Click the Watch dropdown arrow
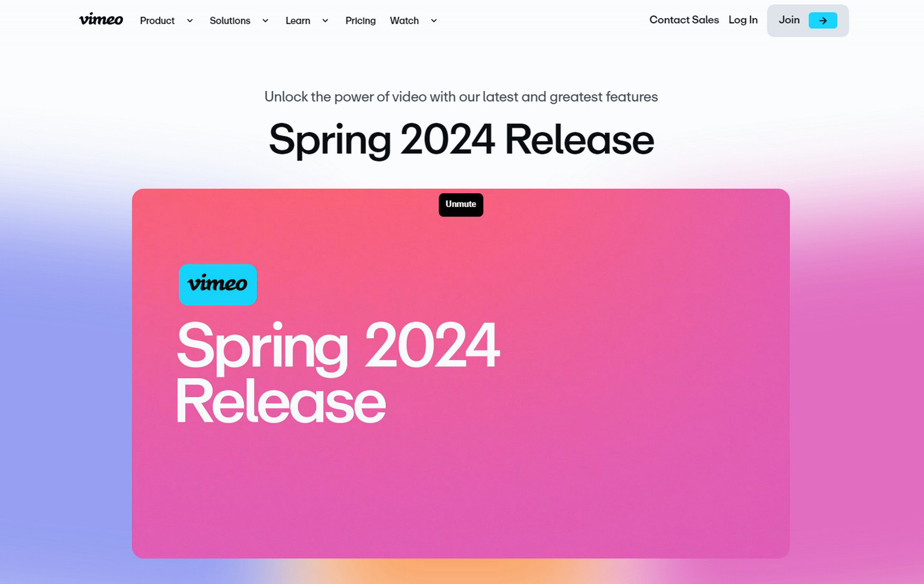Image resolution: width=924 pixels, height=584 pixels. (x=434, y=21)
